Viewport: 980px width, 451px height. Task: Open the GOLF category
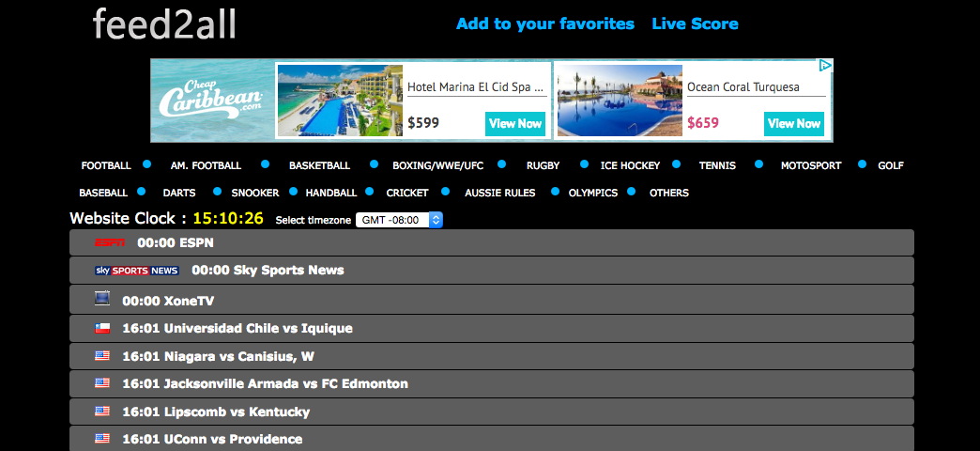pos(891,165)
